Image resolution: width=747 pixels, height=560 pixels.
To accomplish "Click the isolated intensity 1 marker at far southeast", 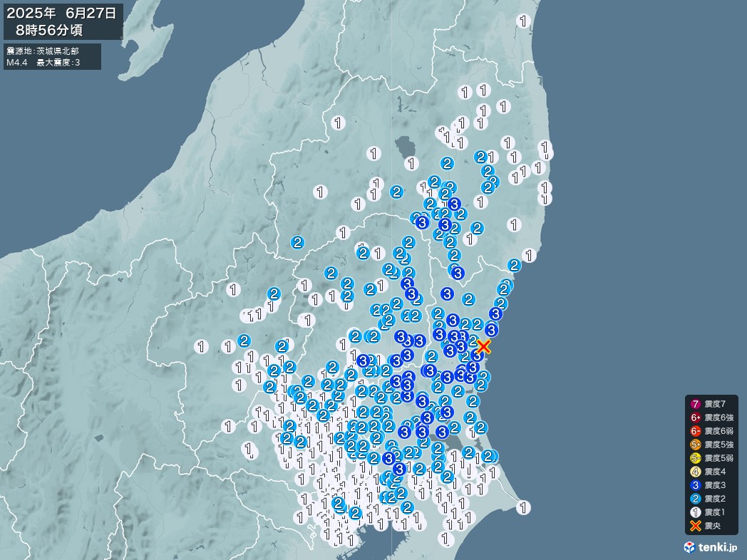I will (524, 507).
